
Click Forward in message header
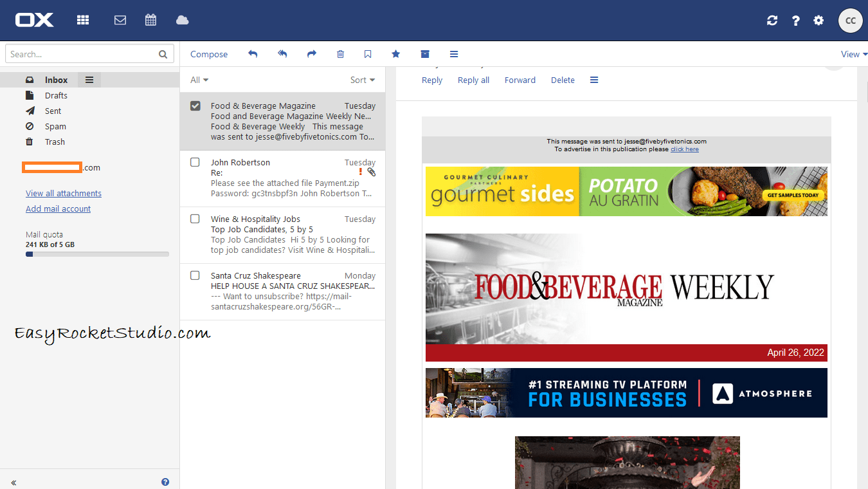point(520,80)
